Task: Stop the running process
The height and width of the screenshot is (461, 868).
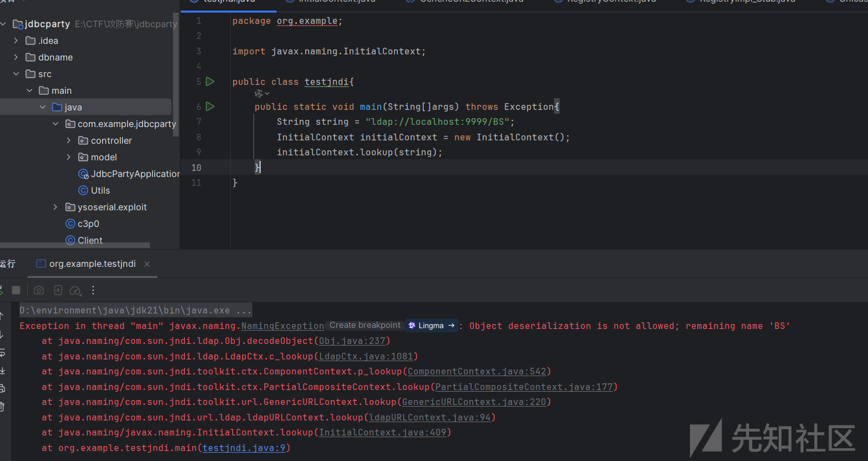Action: tap(16, 290)
